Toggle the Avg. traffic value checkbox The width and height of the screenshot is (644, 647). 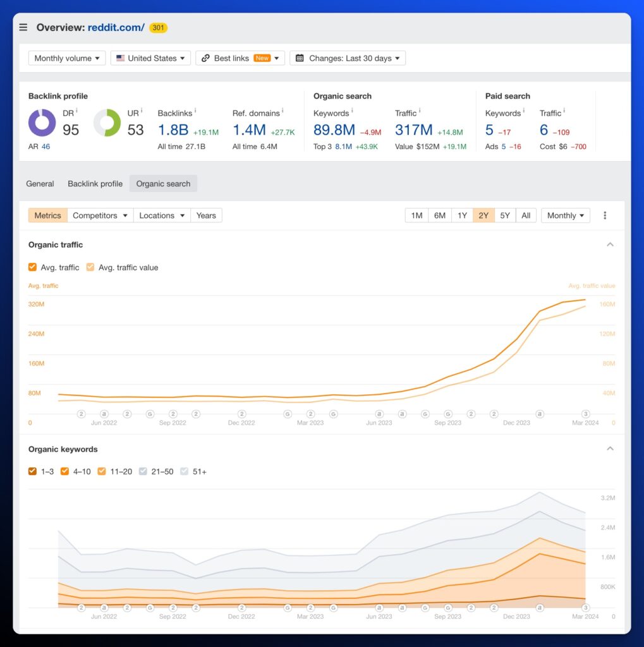(90, 267)
